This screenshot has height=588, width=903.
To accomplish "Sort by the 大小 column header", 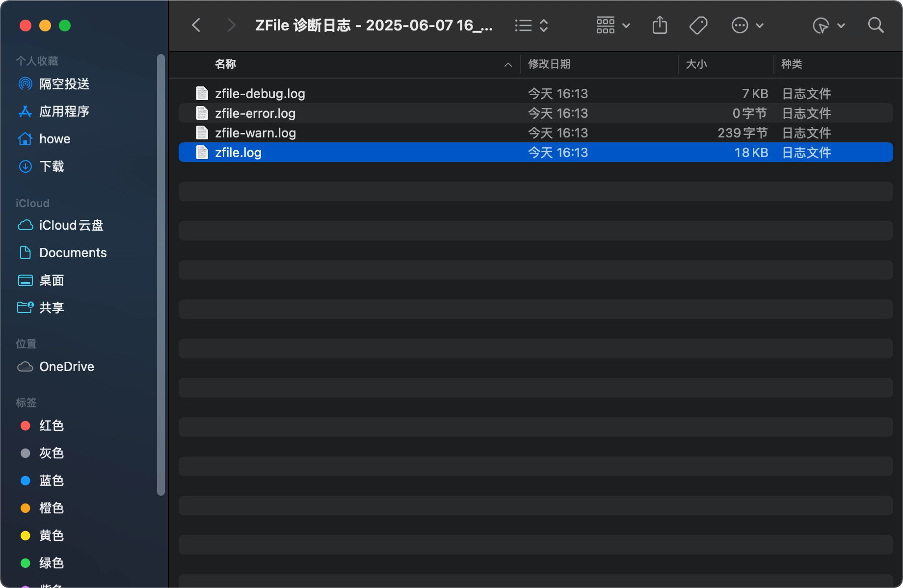I will pos(696,64).
